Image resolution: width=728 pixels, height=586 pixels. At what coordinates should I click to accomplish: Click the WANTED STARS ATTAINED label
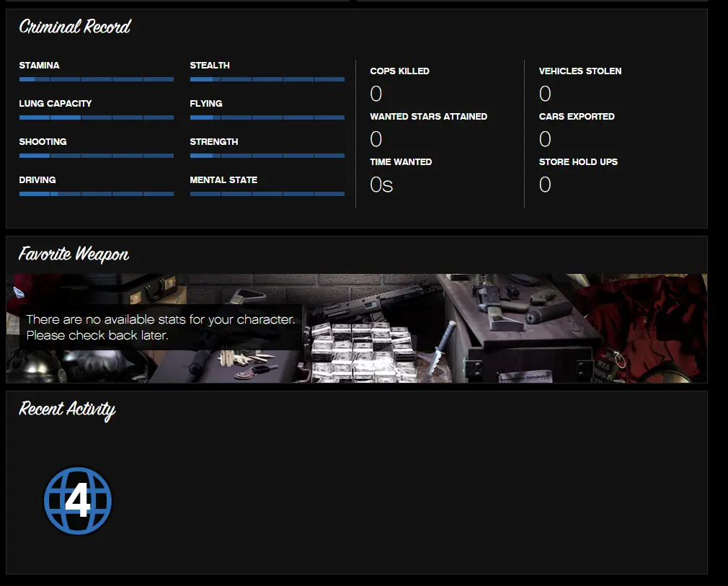(x=429, y=117)
